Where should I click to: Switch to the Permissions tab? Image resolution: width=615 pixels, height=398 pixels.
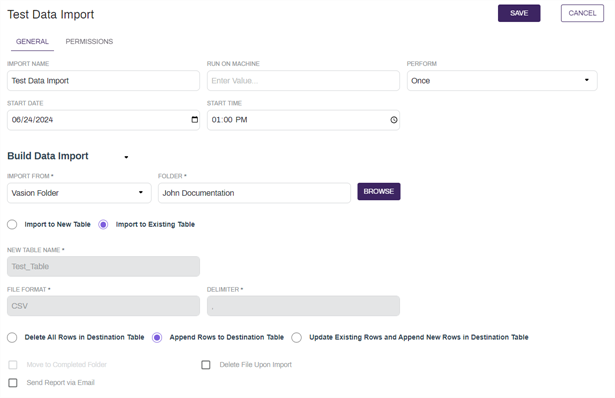[x=89, y=42]
